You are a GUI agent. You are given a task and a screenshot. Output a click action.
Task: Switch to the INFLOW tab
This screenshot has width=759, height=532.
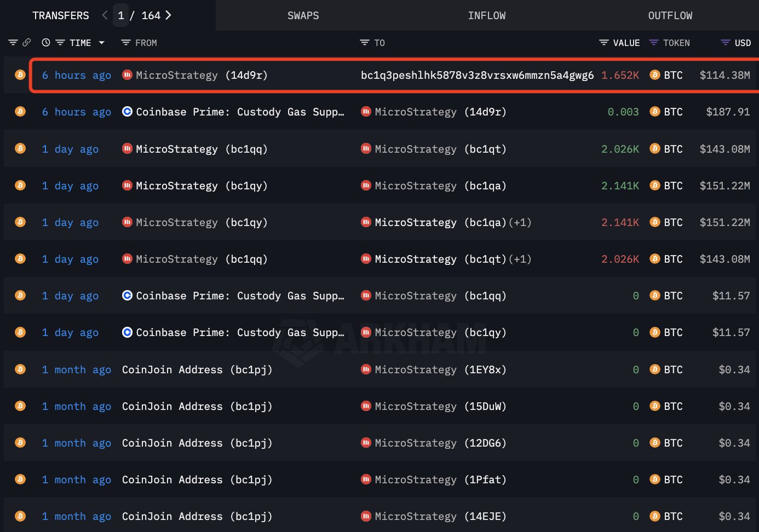click(486, 15)
